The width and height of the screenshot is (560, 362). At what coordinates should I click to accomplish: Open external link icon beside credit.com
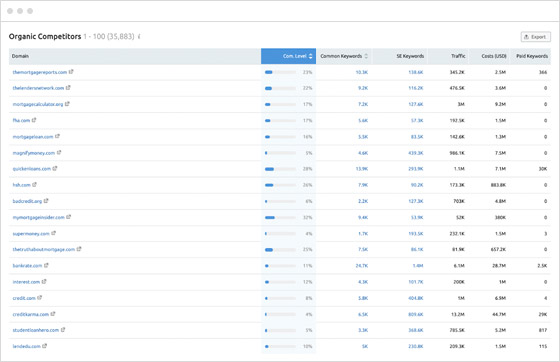coord(40,298)
